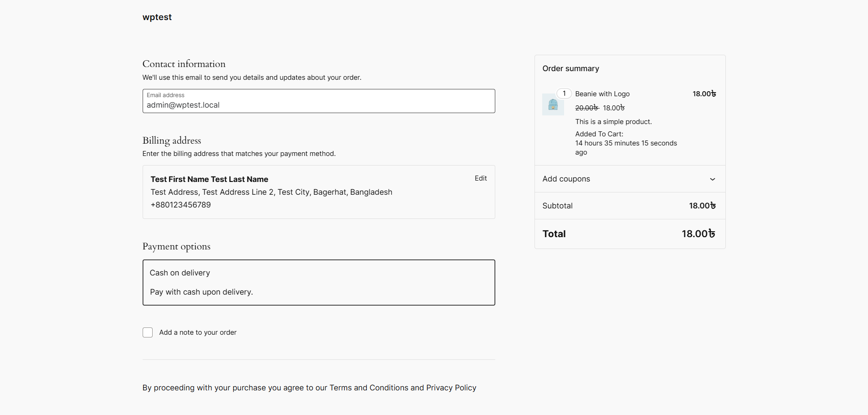This screenshot has width=868, height=415.
Task: Expand the Add coupons chevron arrow
Action: 712,179
